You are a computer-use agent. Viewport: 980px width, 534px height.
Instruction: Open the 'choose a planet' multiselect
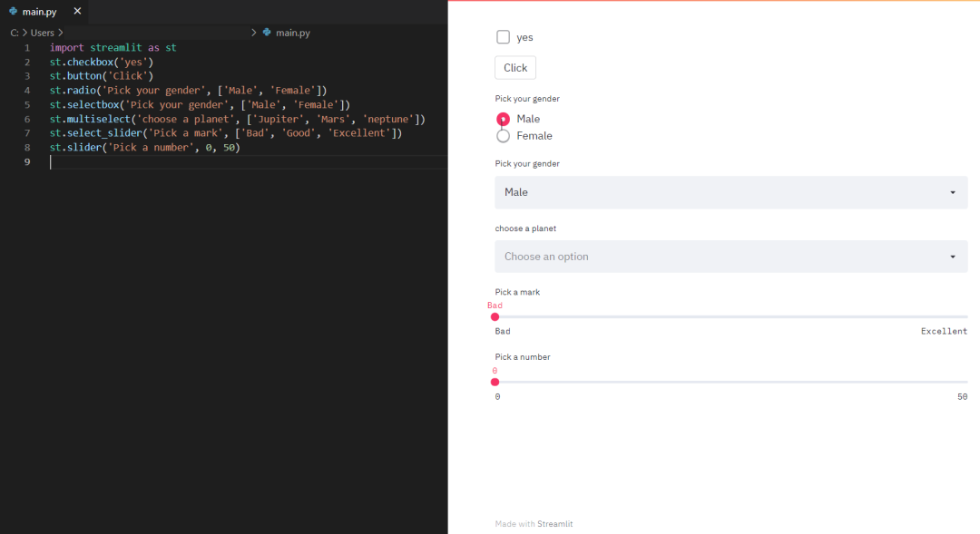pos(731,257)
